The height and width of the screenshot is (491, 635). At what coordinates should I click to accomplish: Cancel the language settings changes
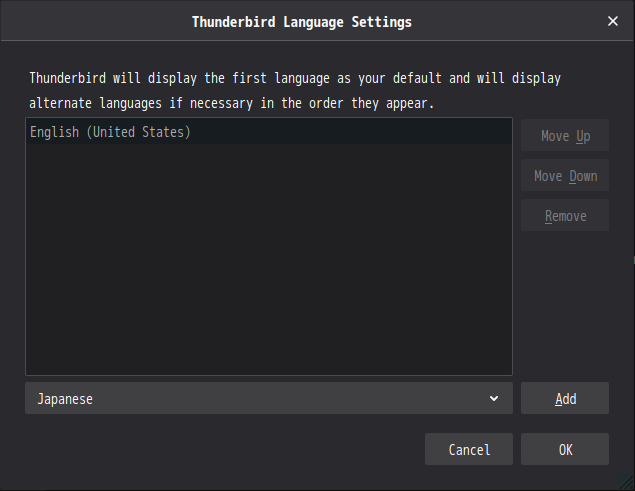tap(469, 449)
